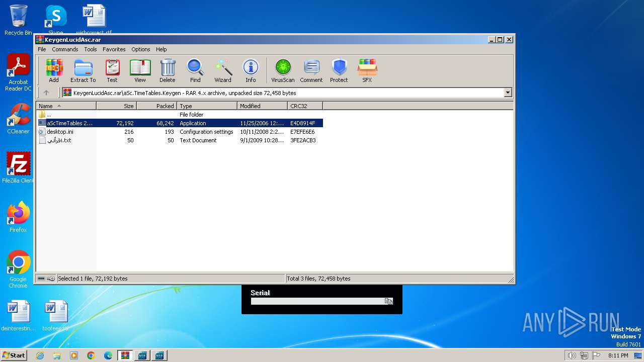Open the Options menu
The image size is (644, 362).
point(141,49)
